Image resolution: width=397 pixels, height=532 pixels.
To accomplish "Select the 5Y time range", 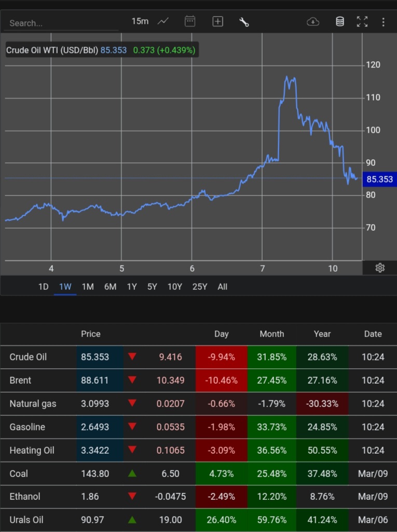I will click(152, 287).
